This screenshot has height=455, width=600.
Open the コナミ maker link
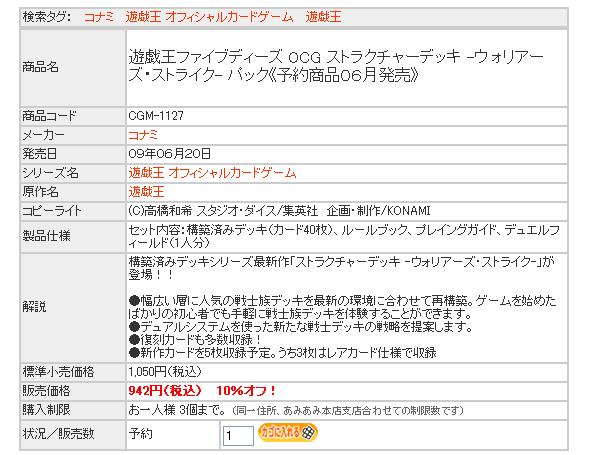(143, 135)
